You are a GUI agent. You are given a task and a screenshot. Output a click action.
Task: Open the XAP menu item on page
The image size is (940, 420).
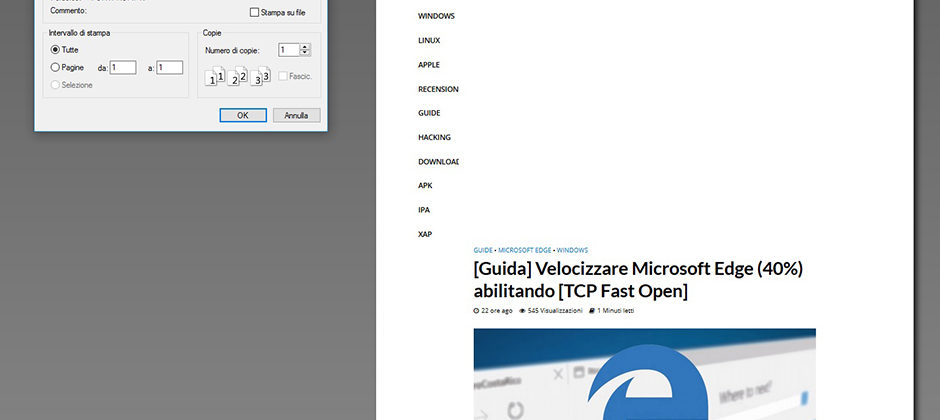[425, 234]
